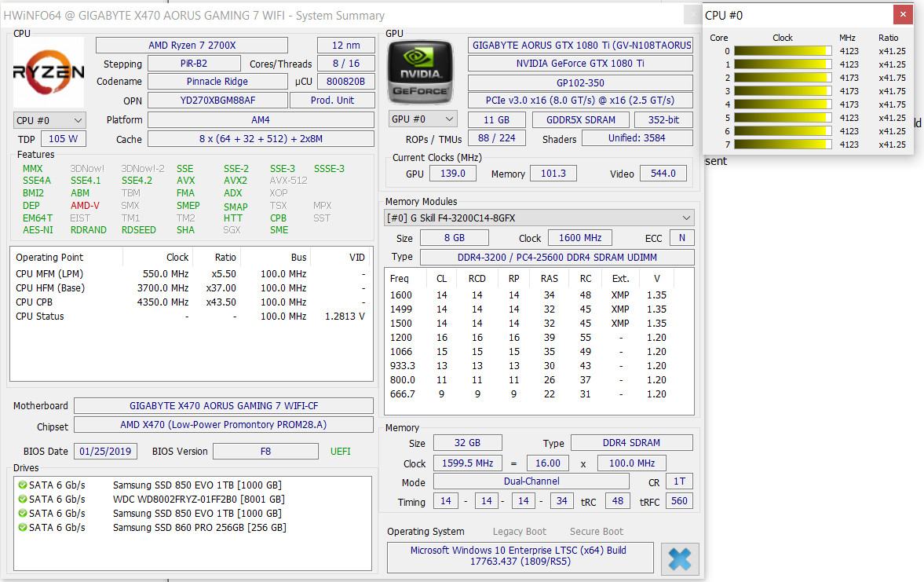Click the 8 / 16 cores/threads field
This screenshot has width=924, height=582.
(x=346, y=63)
